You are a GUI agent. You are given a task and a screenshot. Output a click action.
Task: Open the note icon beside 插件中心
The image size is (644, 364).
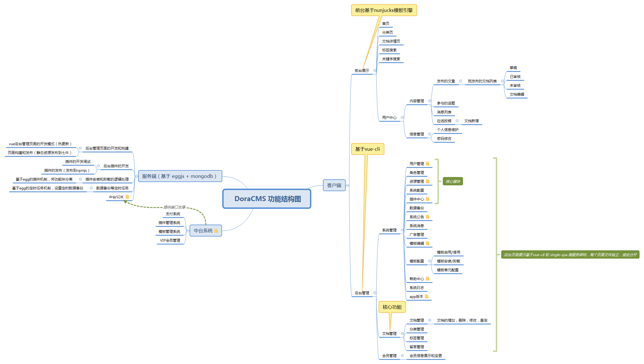click(x=428, y=199)
